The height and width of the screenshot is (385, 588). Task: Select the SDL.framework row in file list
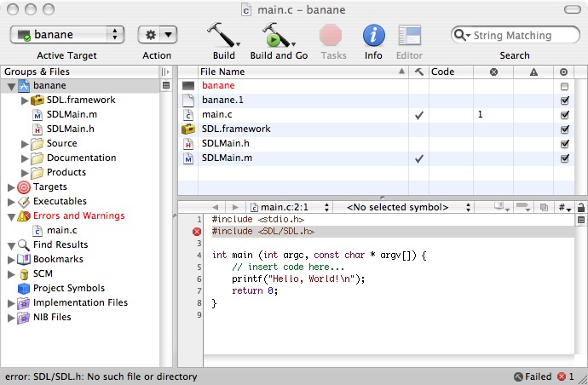pyautogui.click(x=376, y=129)
